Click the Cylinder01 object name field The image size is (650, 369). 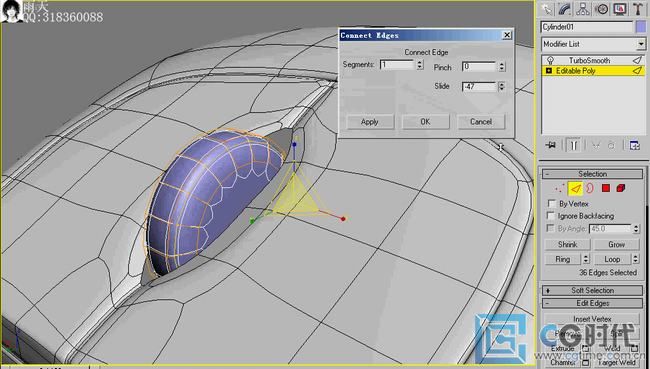(x=587, y=27)
